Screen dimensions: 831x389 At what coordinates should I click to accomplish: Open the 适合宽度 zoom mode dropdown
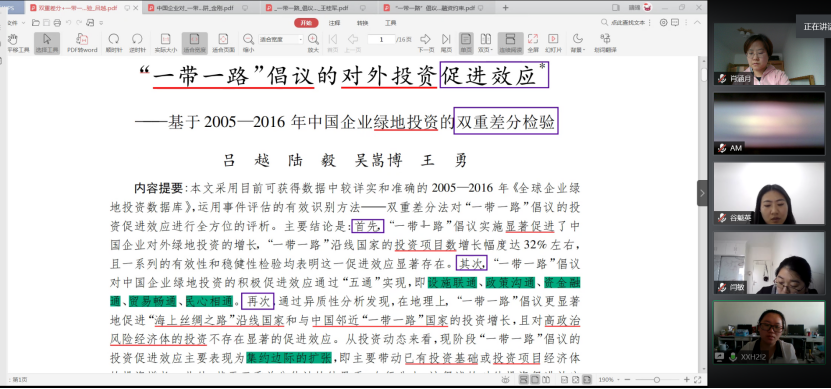pos(281,39)
